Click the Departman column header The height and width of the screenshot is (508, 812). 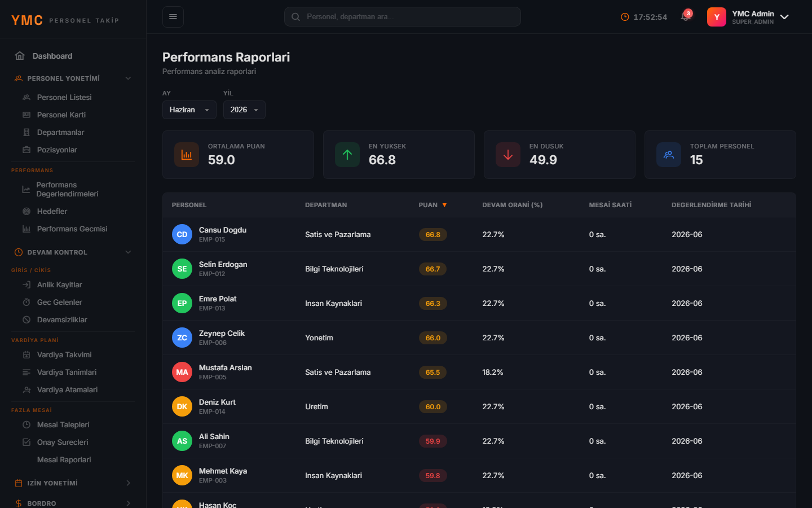click(326, 205)
